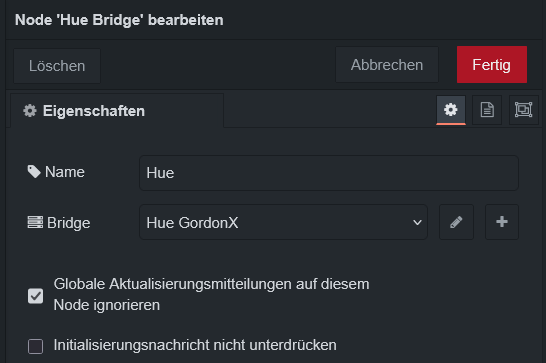Open the node properties gear icon
Screen dimensions: 546x363
coord(451,110)
